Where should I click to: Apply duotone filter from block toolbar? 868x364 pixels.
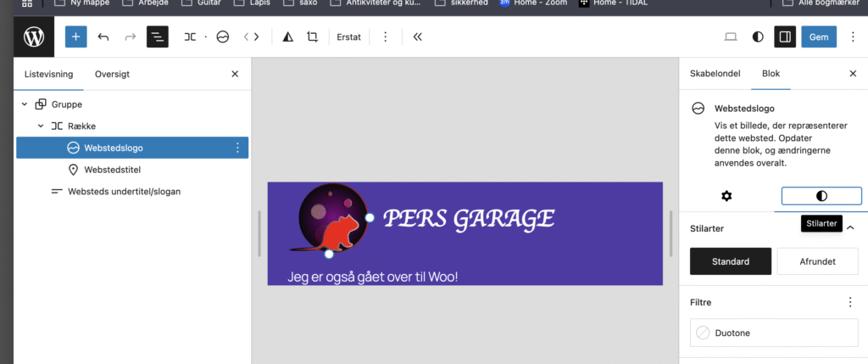coord(287,36)
